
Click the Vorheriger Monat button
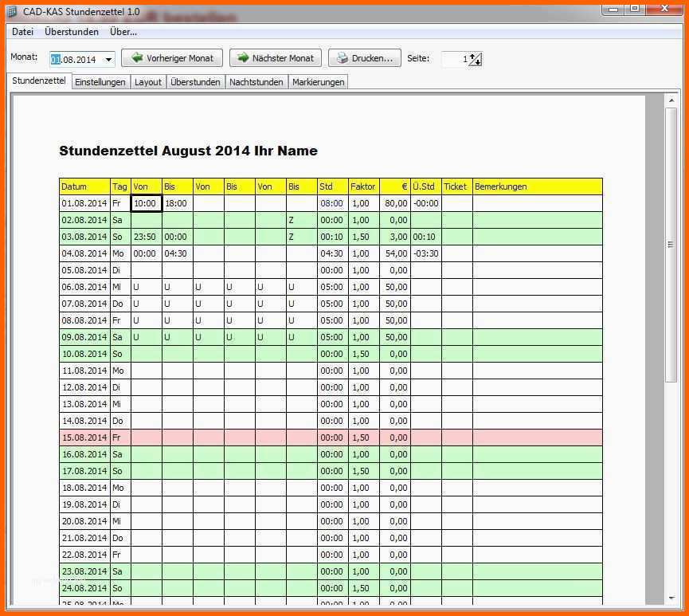(x=172, y=58)
